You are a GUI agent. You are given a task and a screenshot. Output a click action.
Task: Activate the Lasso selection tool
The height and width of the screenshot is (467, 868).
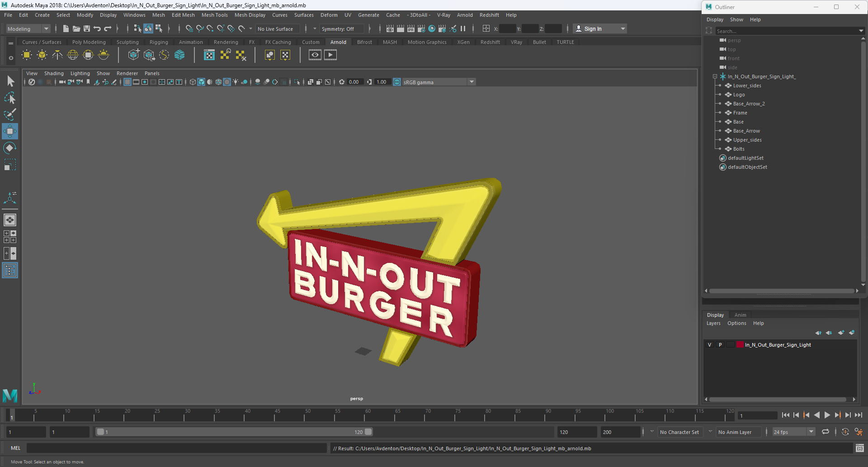10,98
